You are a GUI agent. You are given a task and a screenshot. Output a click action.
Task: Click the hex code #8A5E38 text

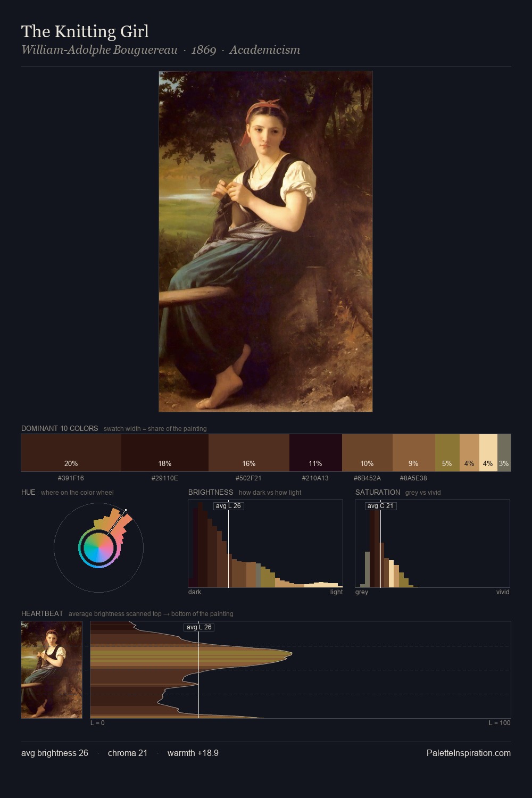(413, 478)
